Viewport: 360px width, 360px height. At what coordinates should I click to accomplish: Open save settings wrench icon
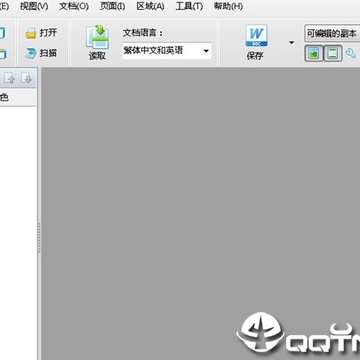(x=351, y=53)
